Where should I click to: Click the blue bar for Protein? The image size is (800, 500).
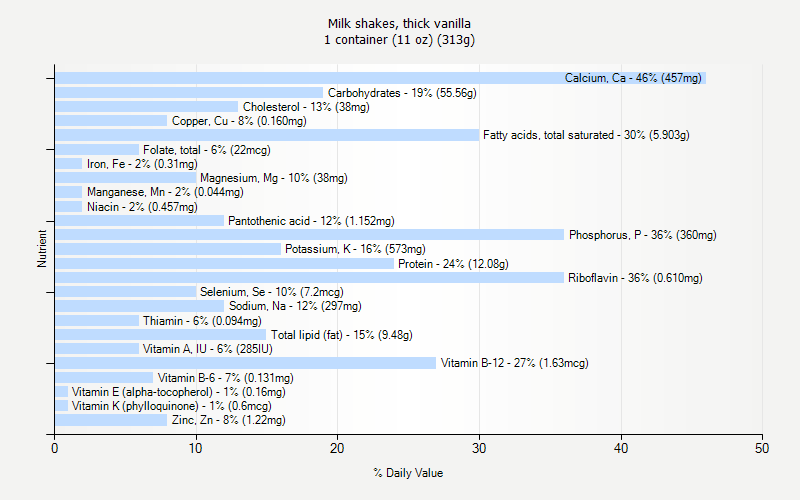[x=224, y=264]
